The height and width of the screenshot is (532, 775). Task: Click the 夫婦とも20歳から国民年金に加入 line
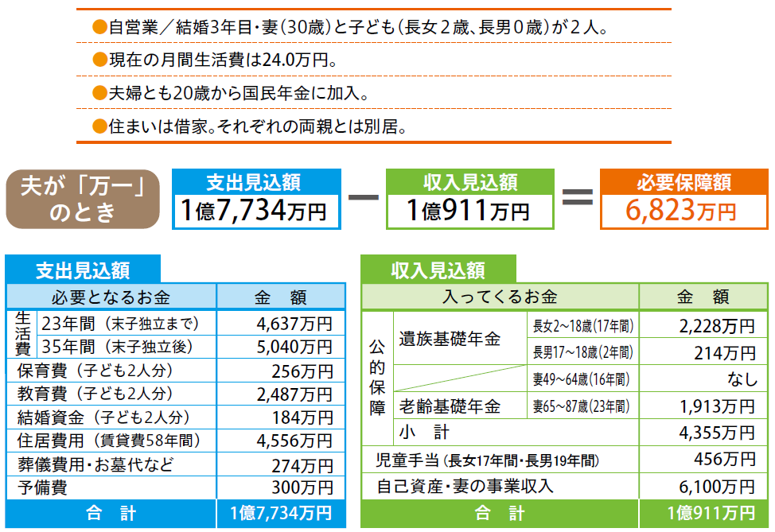[x=231, y=93]
